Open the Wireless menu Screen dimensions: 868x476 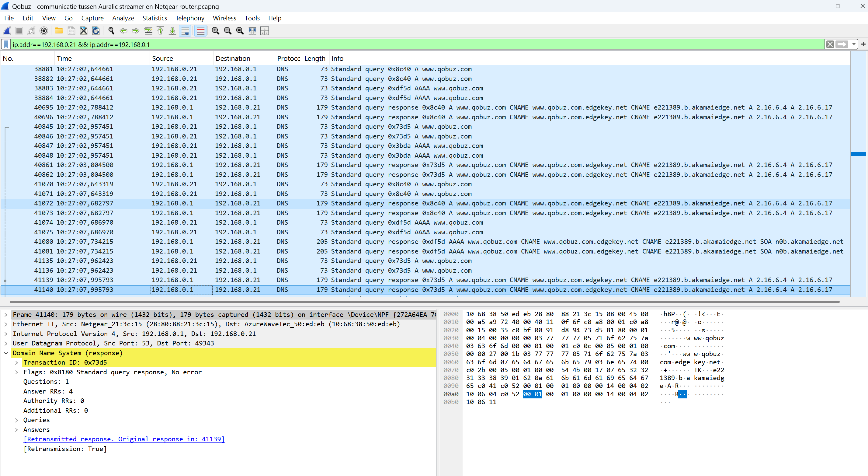click(224, 18)
